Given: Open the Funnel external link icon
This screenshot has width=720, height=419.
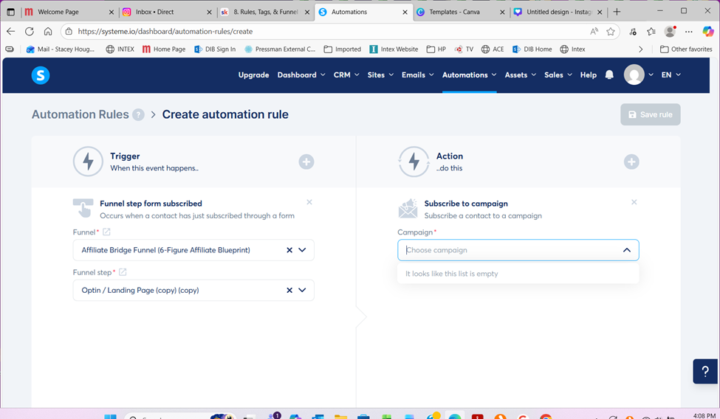Looking at the screenshot, I should [107, 232].
